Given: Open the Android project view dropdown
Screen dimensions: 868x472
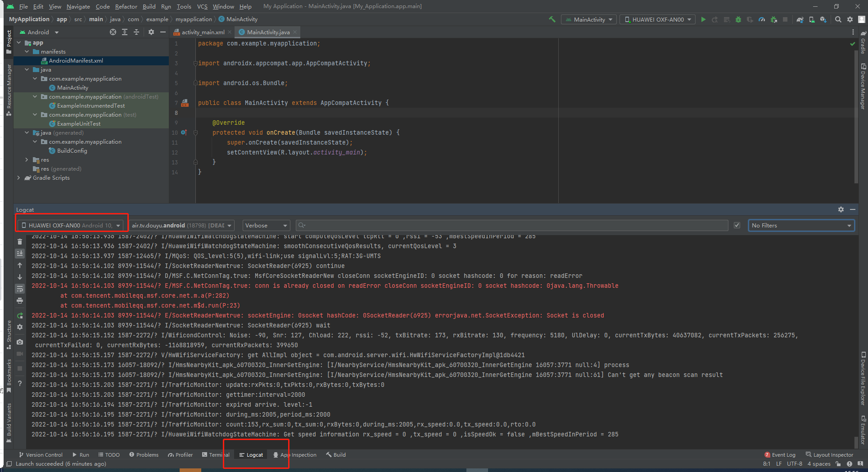Looking at the screenshot, I should point(40,32).
